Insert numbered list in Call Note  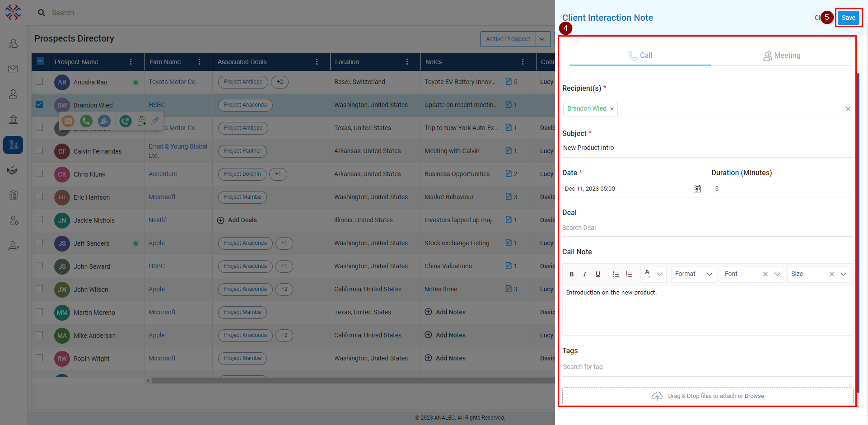629,274
